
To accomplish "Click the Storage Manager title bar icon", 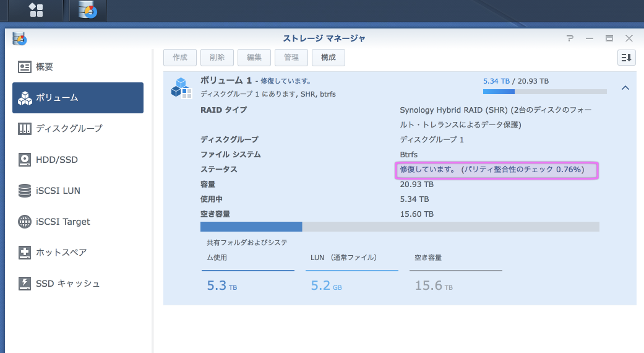I will click(x=20, y=38).
